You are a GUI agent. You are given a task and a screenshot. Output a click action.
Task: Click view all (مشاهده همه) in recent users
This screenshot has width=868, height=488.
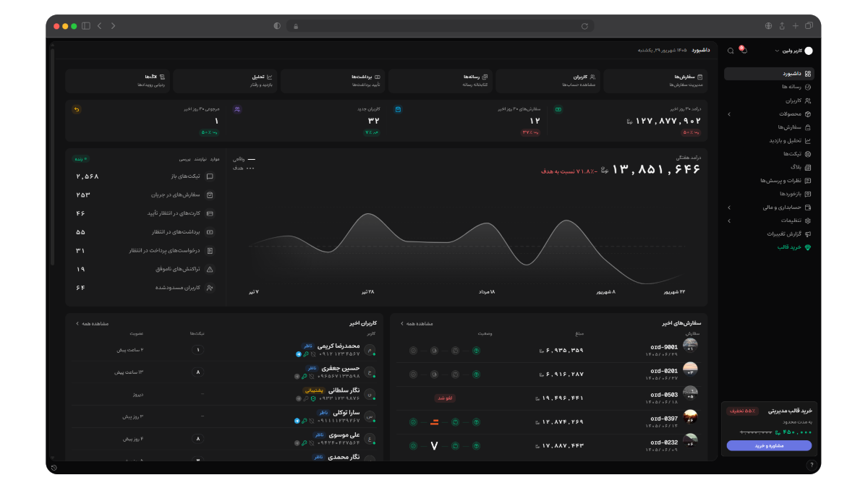[x=93, y=324]
